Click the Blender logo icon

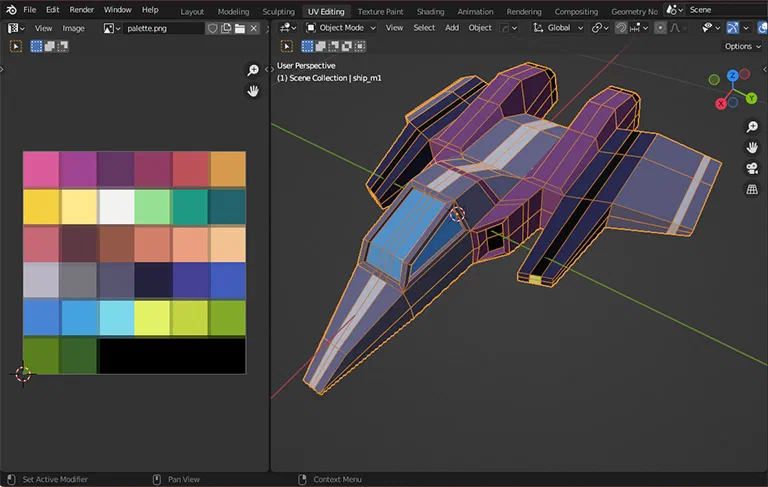tap(11, 10)
